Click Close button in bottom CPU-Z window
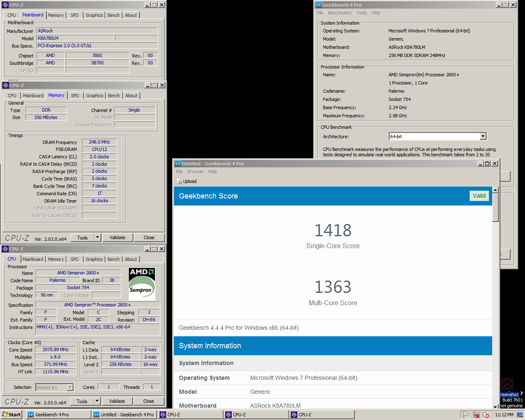This screenshot has width=525, height=420. point(148,401)
